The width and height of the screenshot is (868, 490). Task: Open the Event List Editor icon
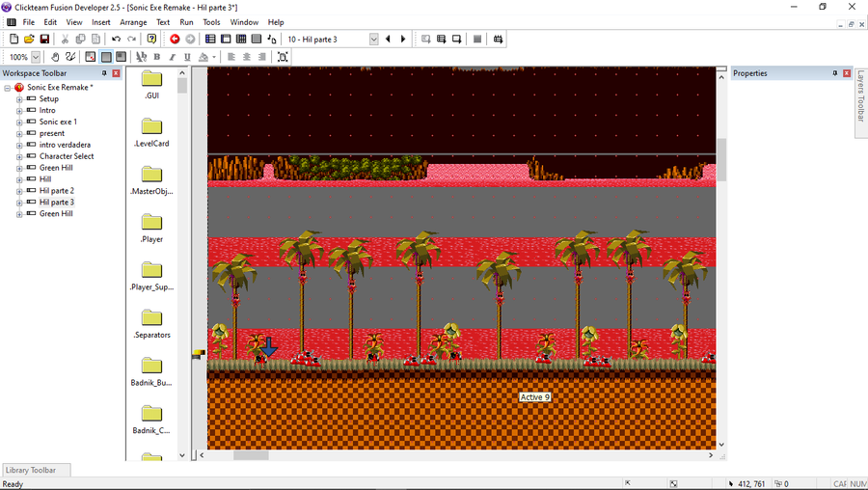(257, 39)
